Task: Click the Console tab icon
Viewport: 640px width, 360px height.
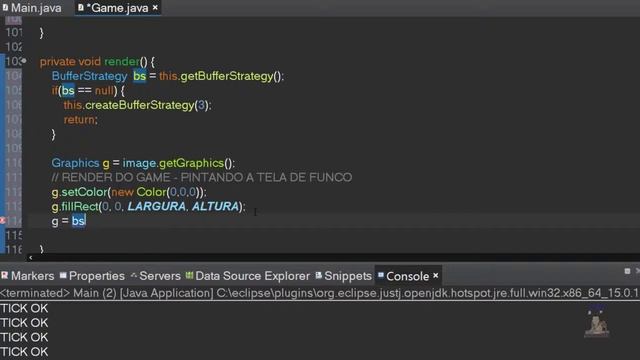Action: (381, 276)
